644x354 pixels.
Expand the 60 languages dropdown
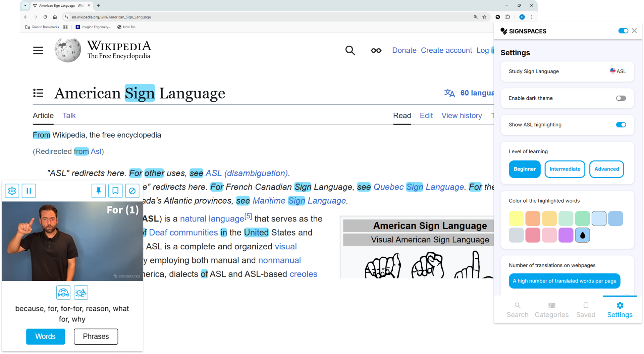coord(470,93)
